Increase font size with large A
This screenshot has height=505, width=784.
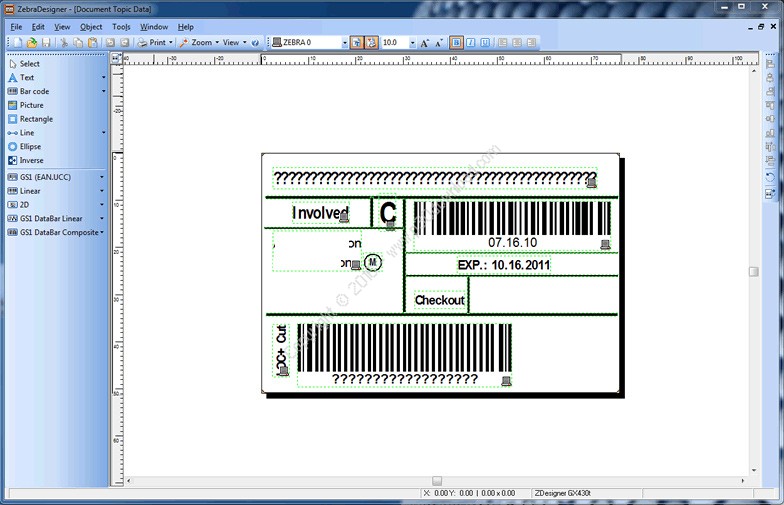point(424,43)
